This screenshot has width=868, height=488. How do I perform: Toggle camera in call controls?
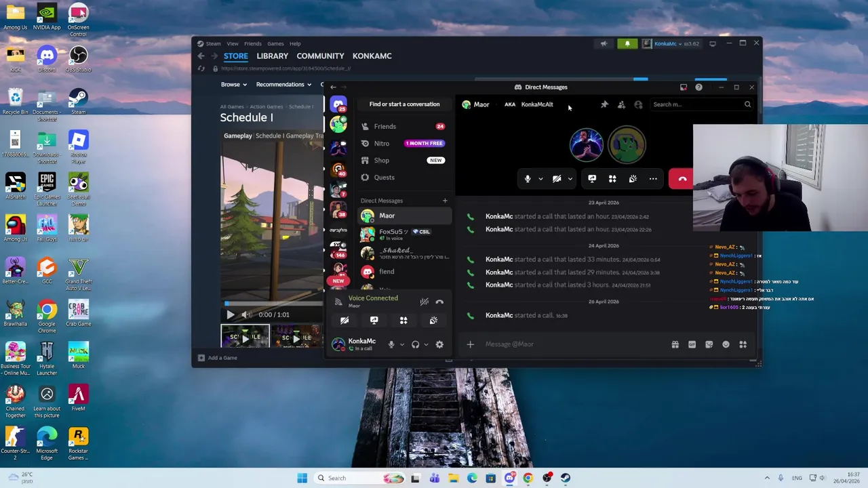557,179
